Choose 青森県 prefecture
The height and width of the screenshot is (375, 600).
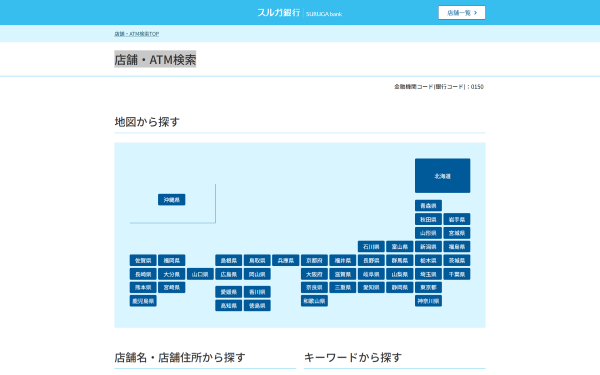pos(428,206)
